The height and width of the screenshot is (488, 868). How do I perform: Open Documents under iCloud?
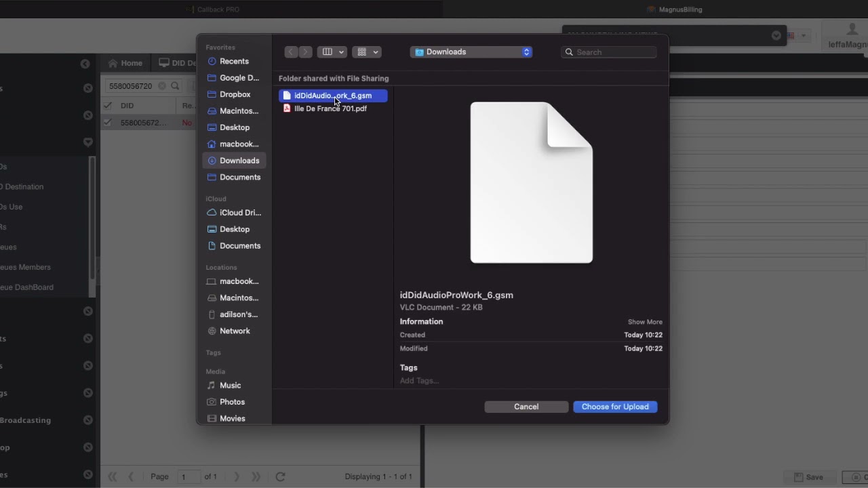[x=234, y=245]
